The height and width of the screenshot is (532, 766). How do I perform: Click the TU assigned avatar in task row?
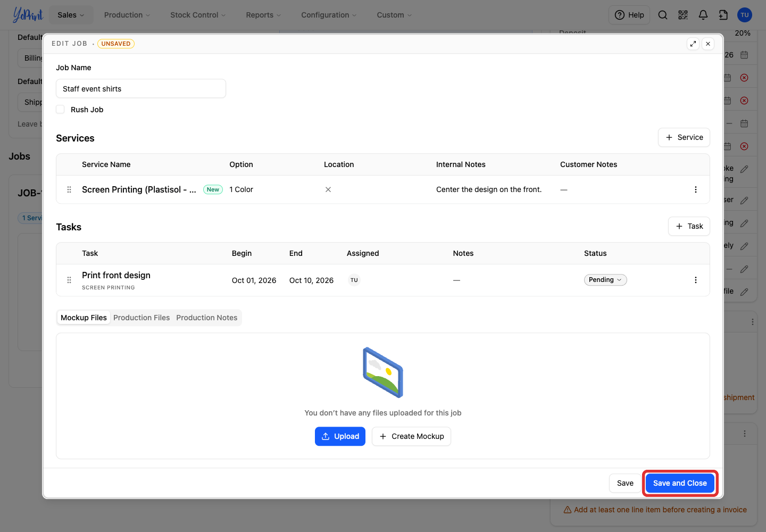[354, 280]
